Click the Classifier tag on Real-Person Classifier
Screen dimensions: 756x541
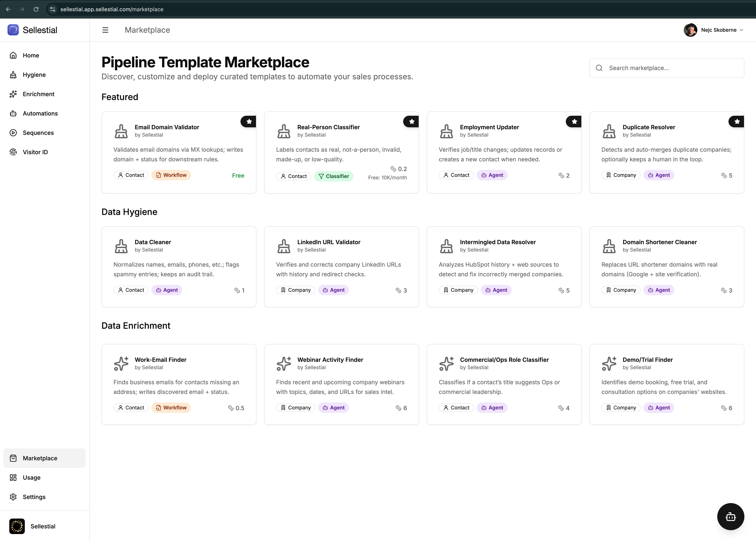(x=334, y=176)
